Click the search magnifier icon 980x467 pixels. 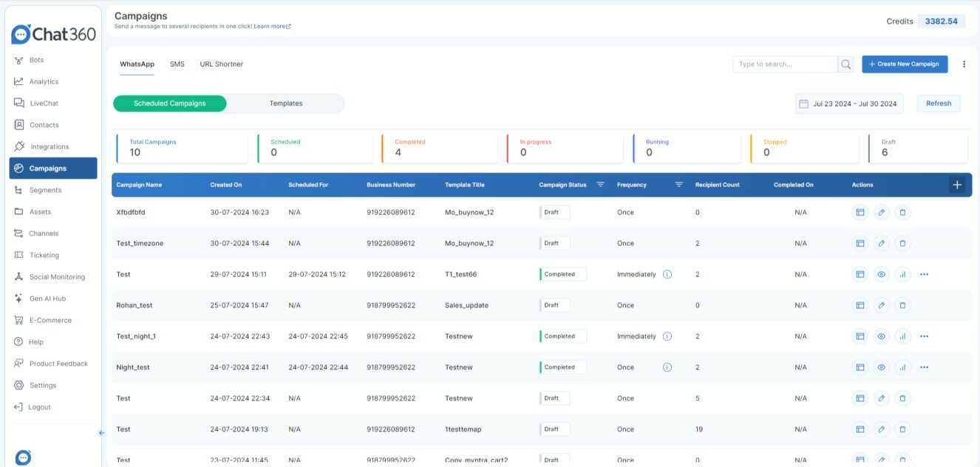click(845, 64)
